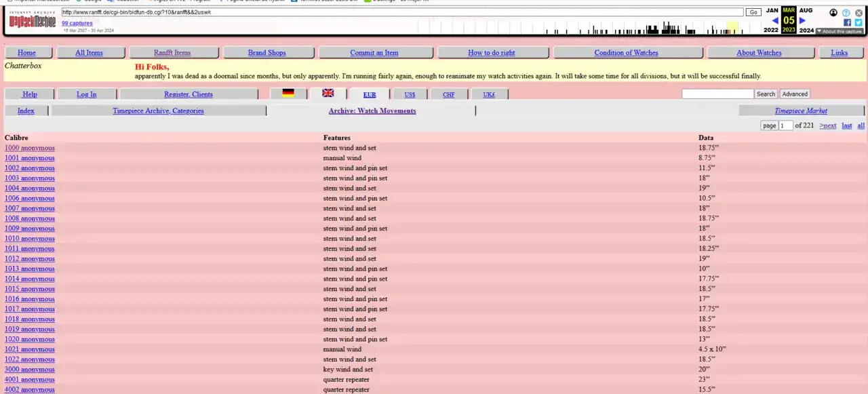The width and height of the screenshot is (868, 394).
Task: Open calibre 3000 anonymous
Action: click(x=30, y=370)
